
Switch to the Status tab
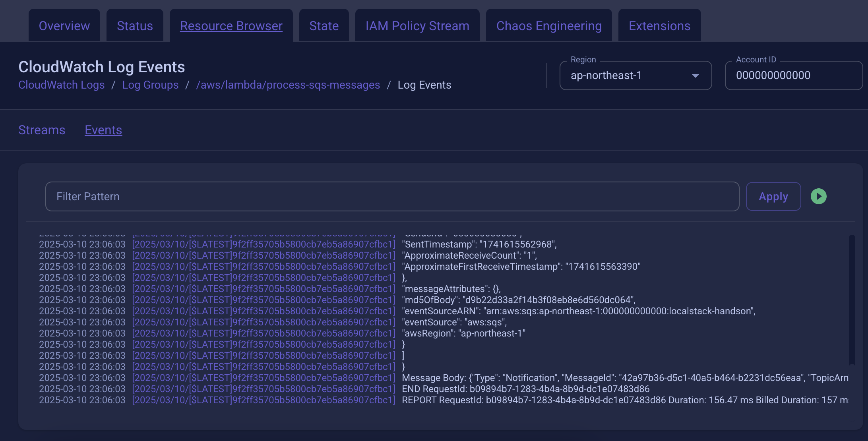point(135,25)
